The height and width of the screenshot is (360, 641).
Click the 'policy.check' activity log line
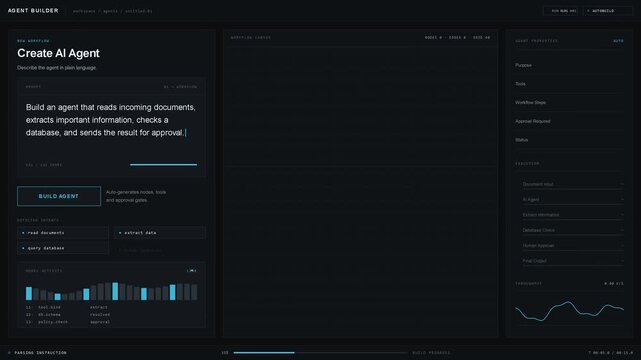[x=68, y=322]
